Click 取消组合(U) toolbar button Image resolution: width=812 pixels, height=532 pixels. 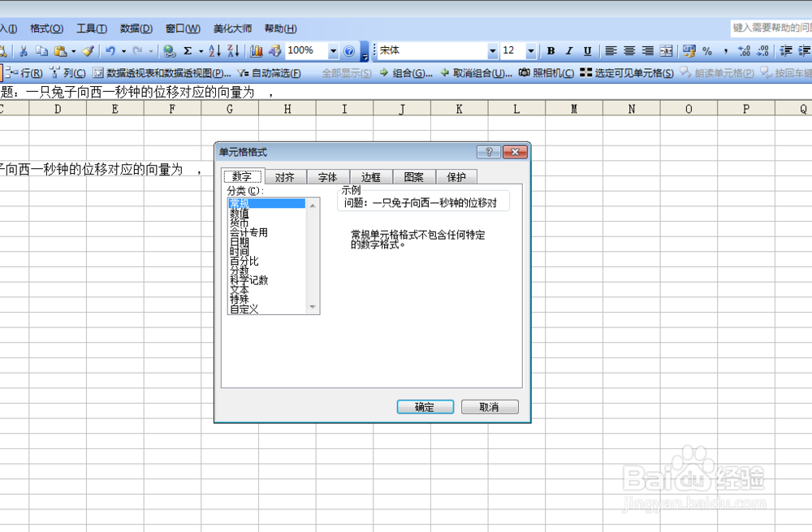pos(477,73)
